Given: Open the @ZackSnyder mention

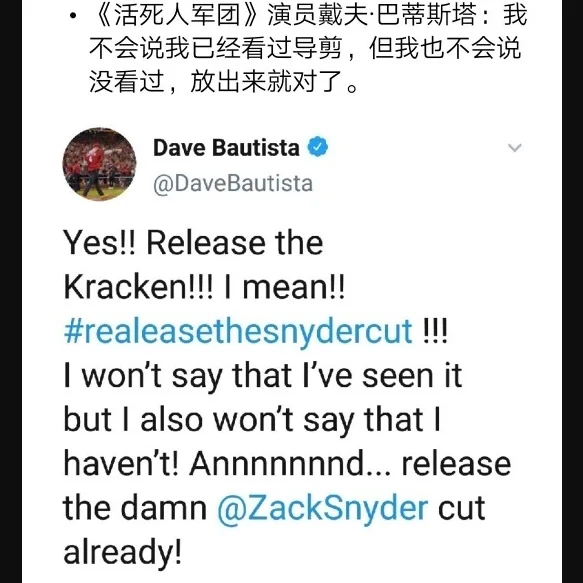Looking at the screenshot, I should (x=322, y=508).
